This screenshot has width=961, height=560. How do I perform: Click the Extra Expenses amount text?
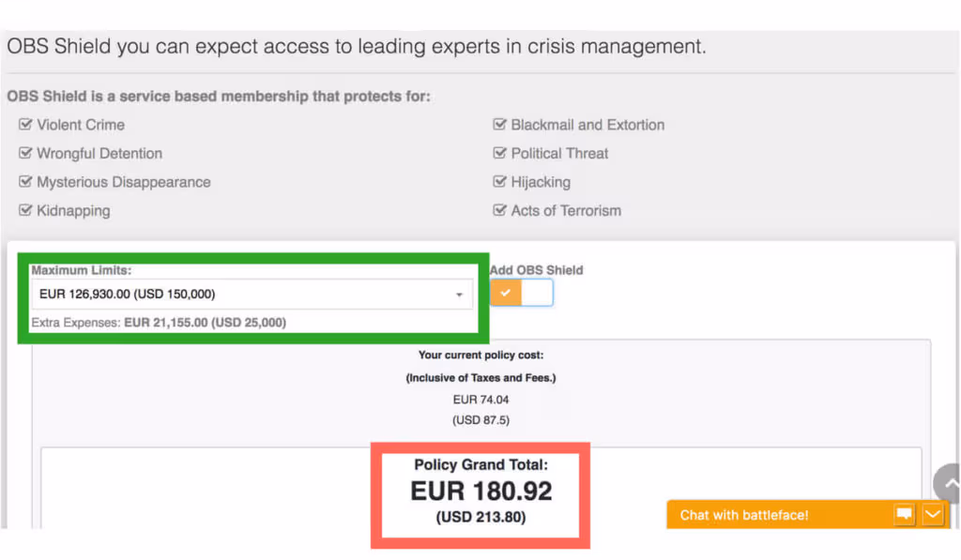205,323
